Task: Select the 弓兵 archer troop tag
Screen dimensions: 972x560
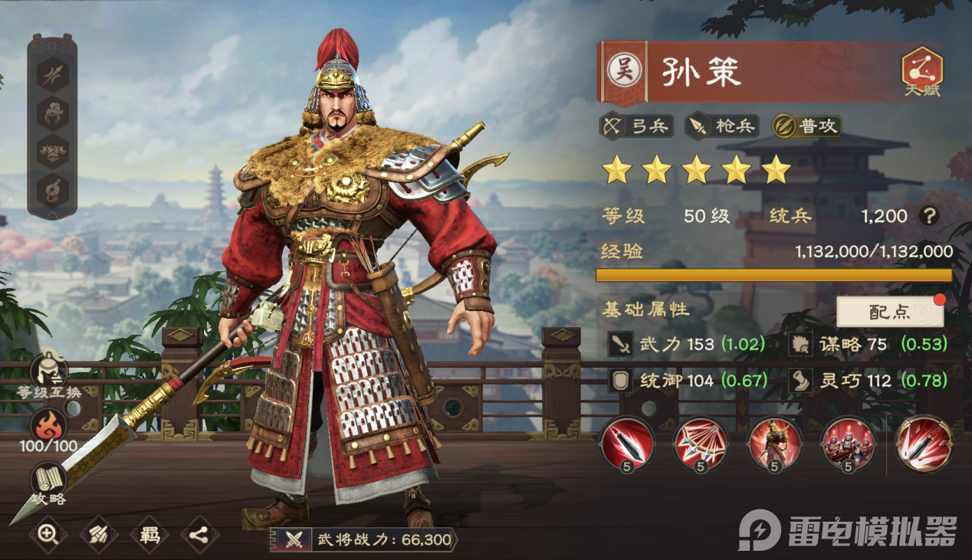Action: [x=636, y=126]
